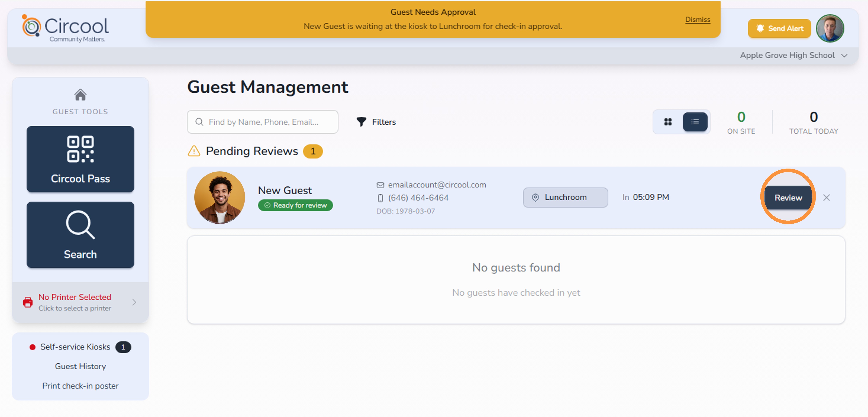Open the New Guest photo

coord(220,197)
